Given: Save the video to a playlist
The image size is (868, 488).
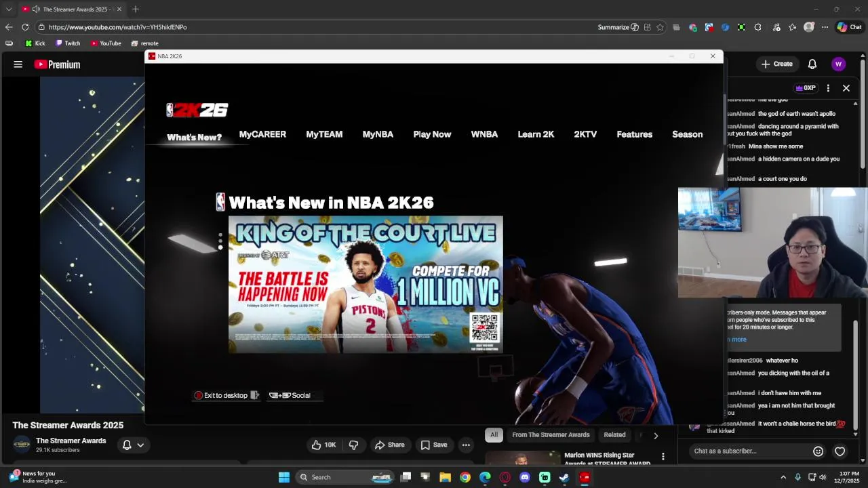Looking at the screenshot, I should [x=433, y=445].
